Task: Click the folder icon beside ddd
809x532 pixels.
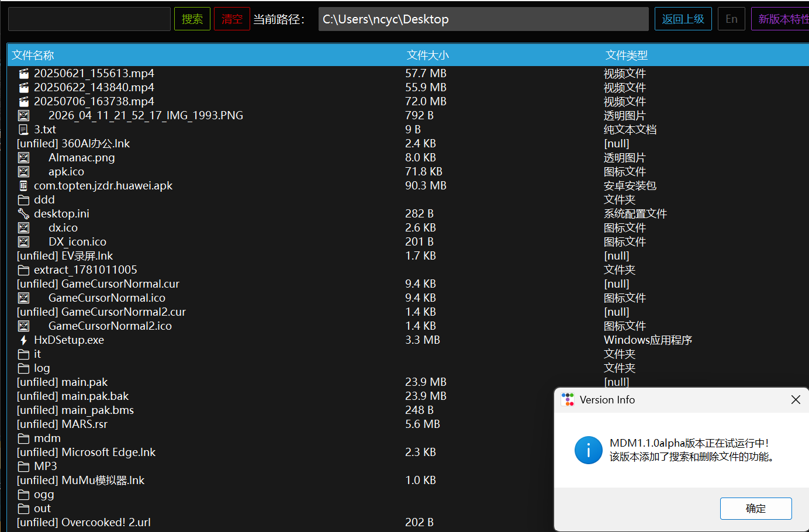Action: click(x=23, y=200)
